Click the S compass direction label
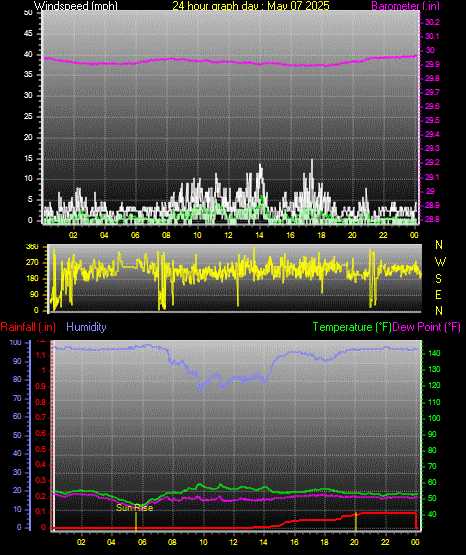 [438, 279]
